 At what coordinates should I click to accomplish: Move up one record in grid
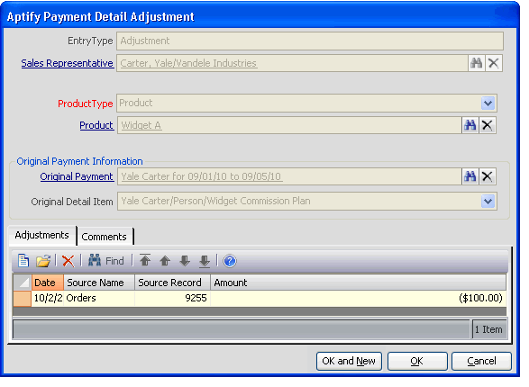(x=165, y=261)
